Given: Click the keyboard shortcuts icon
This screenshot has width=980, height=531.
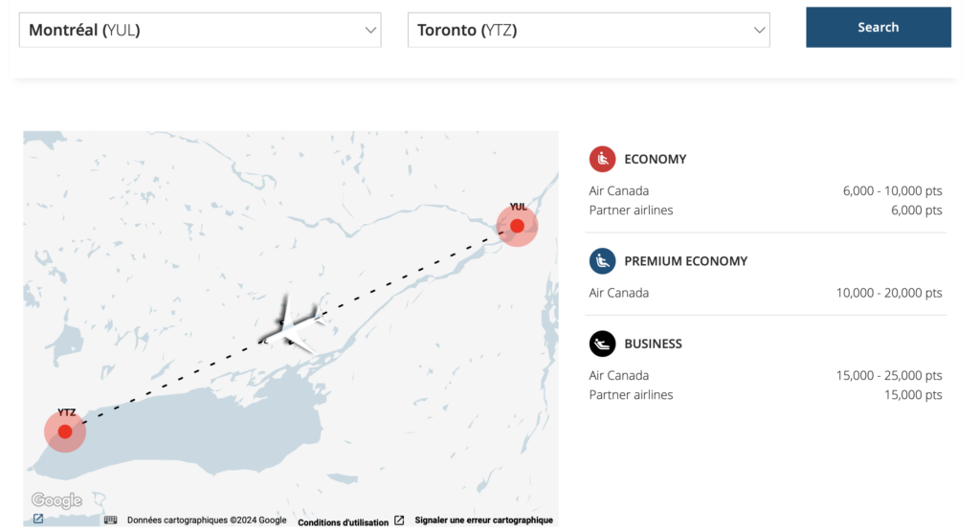Looking at the screenshot, I should point(110,520).
